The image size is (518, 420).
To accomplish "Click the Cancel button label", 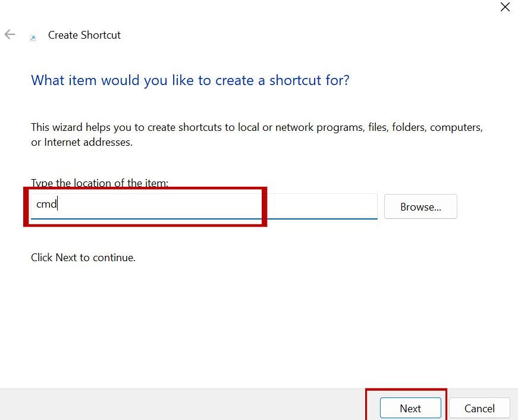I will coord(479,408).
